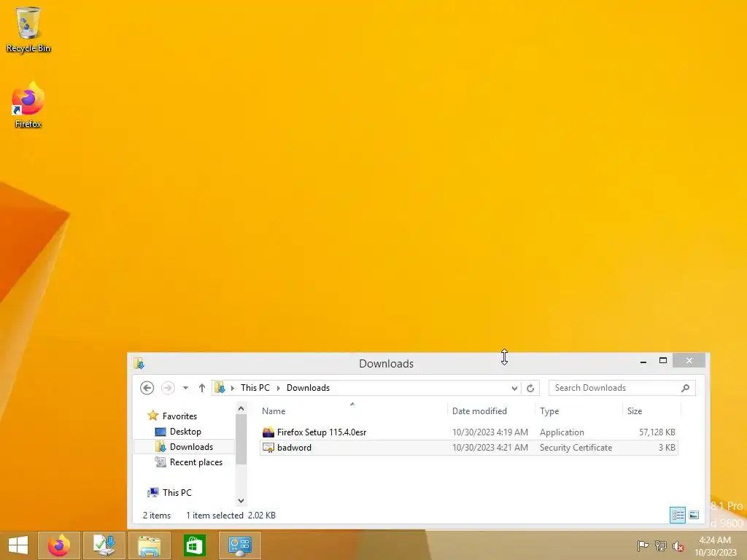Maximize the Downloads window
This screenshot has height=560, width=747.
point(662,361)
